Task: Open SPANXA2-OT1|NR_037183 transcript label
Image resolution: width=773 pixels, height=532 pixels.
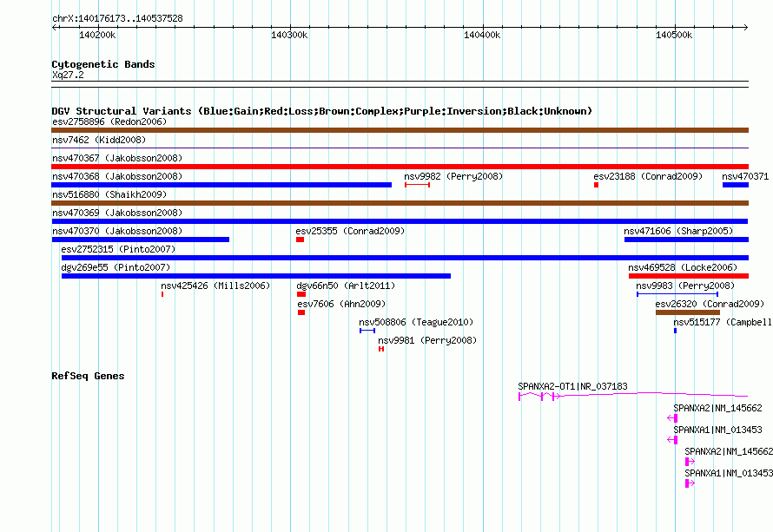Action: (572, 387)
